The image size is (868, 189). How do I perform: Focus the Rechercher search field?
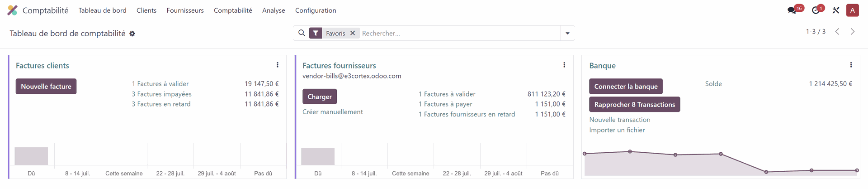(x=459, y=33)
